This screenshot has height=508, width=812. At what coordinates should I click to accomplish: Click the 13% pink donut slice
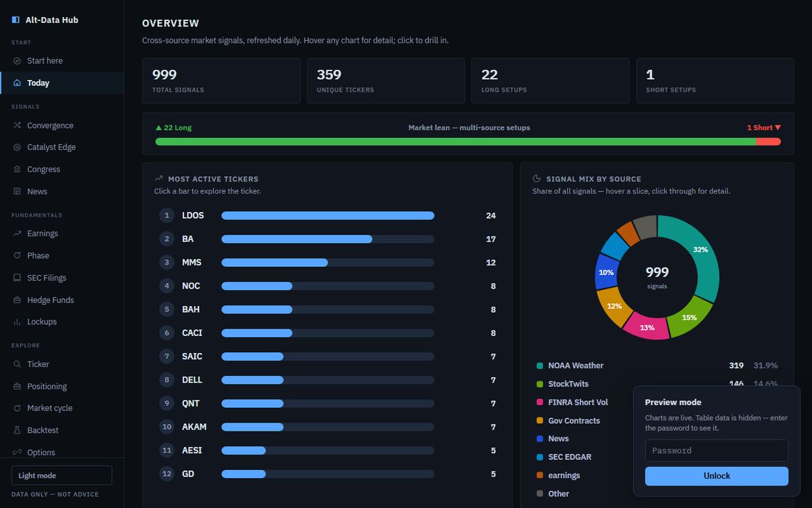(x=647, y=327)
